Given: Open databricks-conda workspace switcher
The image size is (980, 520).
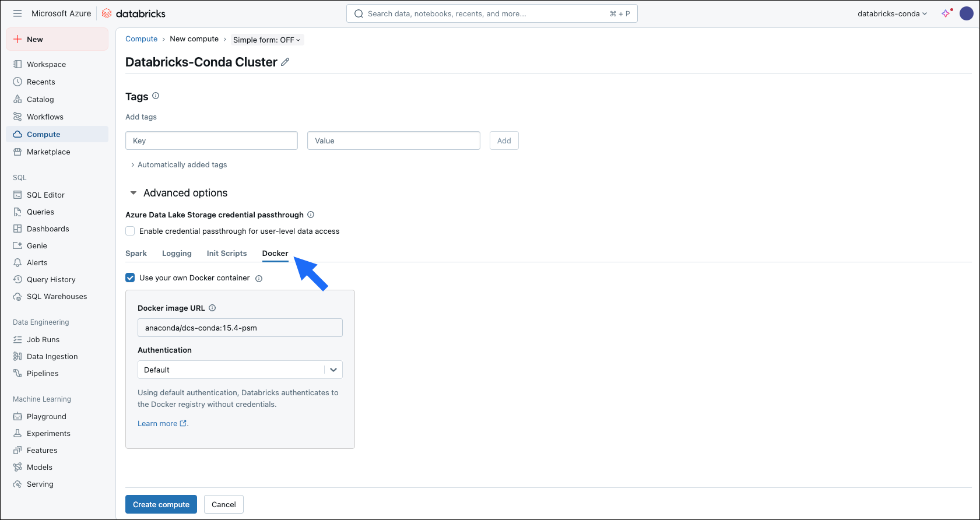Looking at the screenshot, I should [x=892, y=13].
